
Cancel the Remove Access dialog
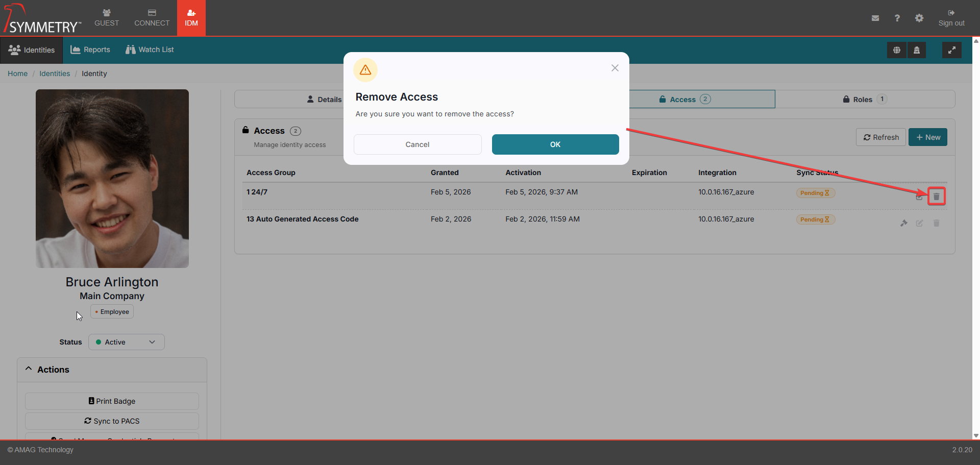point(418,144)
